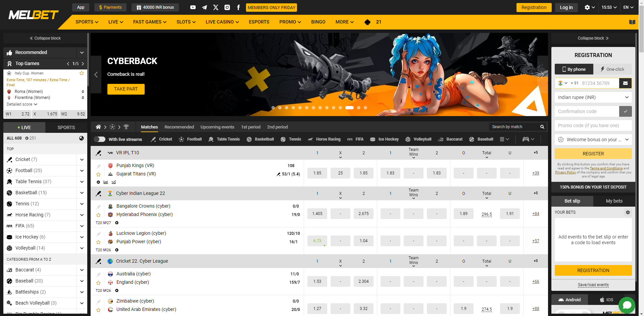Open statistics chart icon for Punjab Kings match
Screen dimensions: 644x316
tap(106, 182)
